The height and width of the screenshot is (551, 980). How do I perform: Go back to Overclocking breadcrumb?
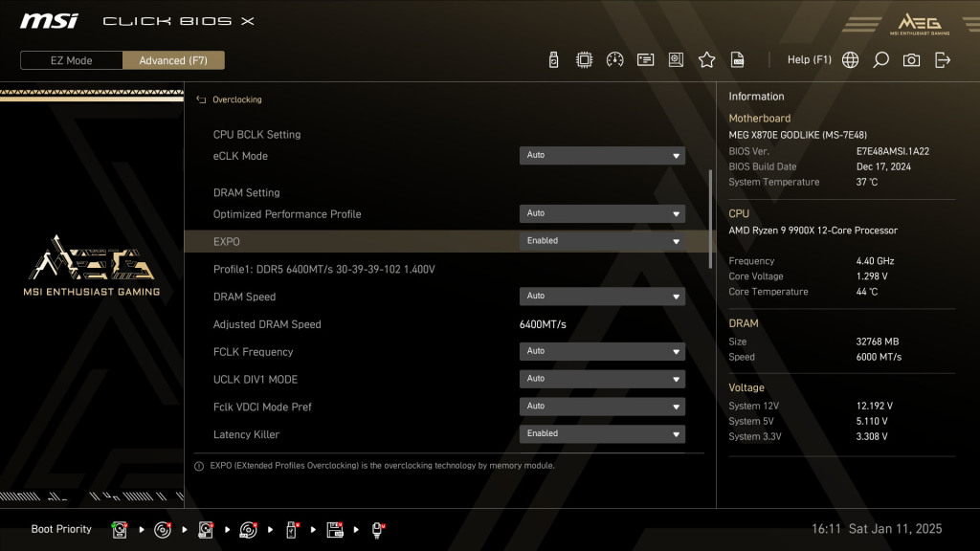(237, 99)
